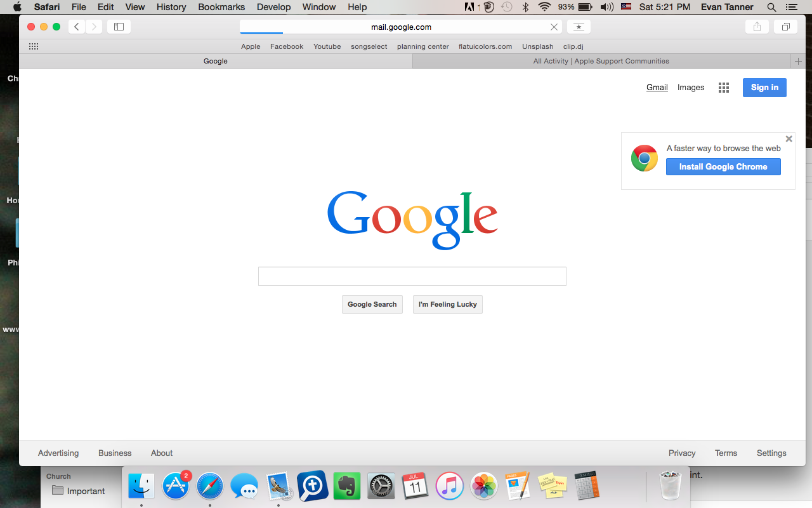Open the Business footer link
The height and width of the screenshot is (508, 812).
coord(115,453)
